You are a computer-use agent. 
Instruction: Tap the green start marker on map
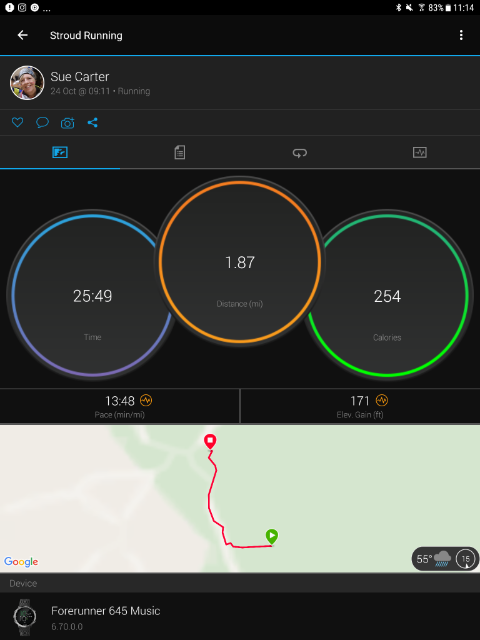[x=272, y=536]
